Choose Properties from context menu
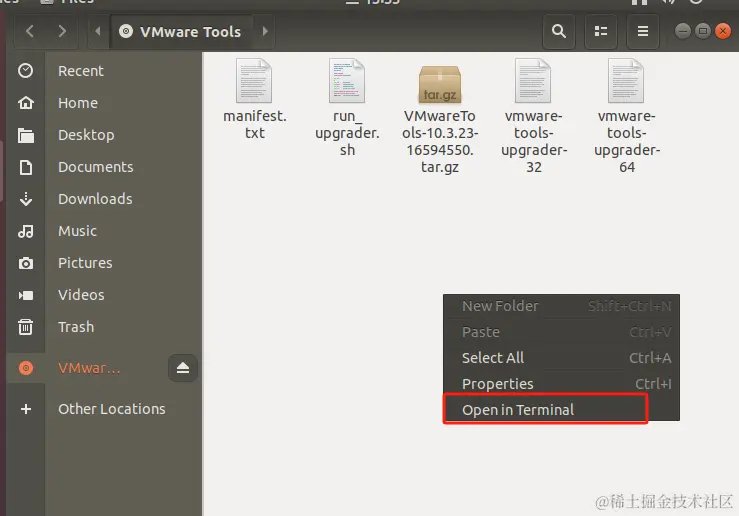This screenshot has width=739, height=516. click(x=561, y=384)
